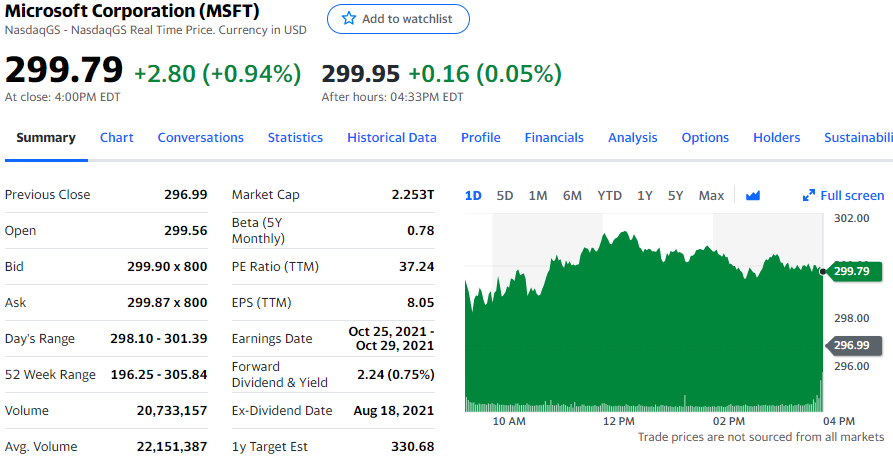Click the 12 PM label on chart axis

click(x=618, y=421)
